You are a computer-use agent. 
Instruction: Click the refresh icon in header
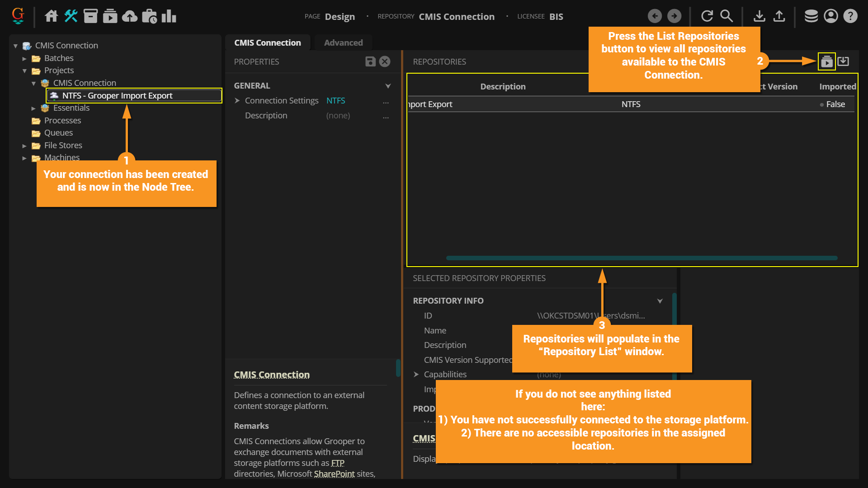click(707, 16)
